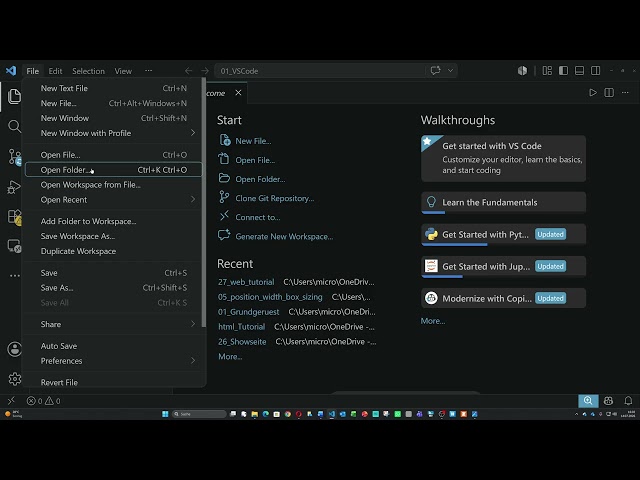
Task: Open the Source Control view
Action: [15, 157]
